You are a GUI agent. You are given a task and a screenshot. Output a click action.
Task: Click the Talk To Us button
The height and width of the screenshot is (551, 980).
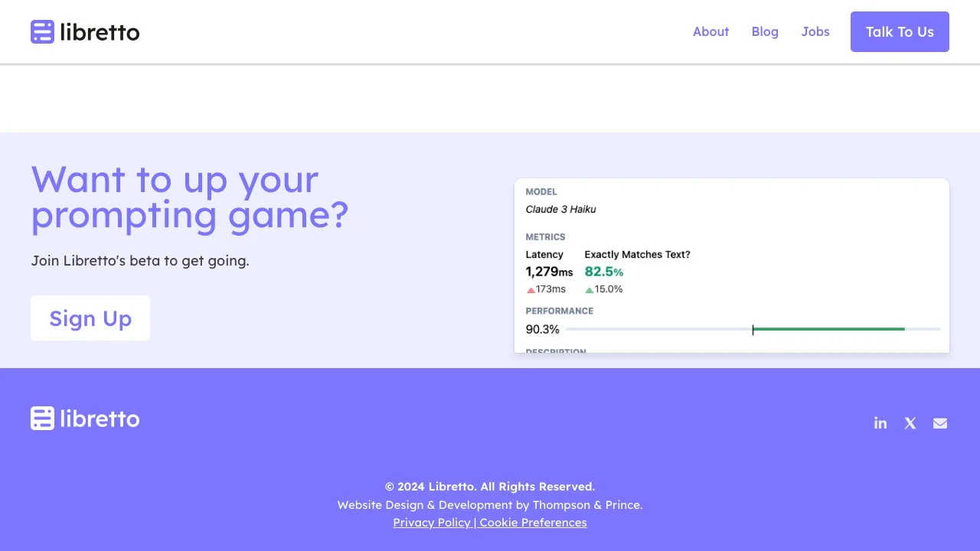900,31
